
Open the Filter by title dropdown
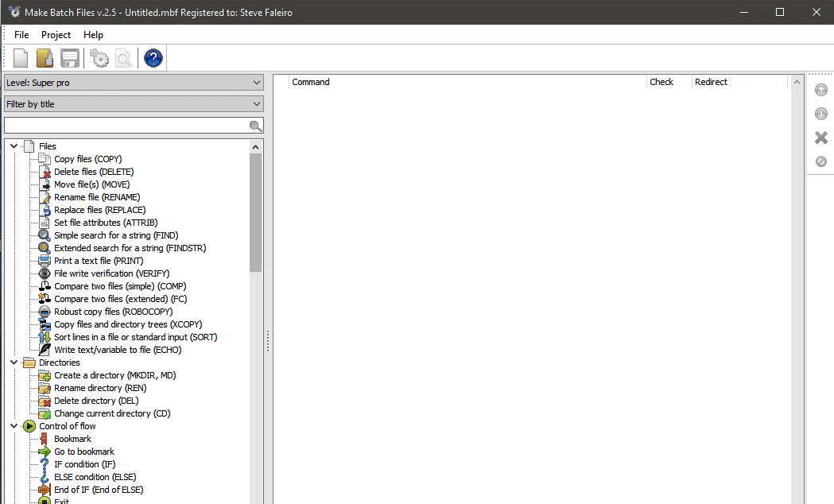click(134, 103)
